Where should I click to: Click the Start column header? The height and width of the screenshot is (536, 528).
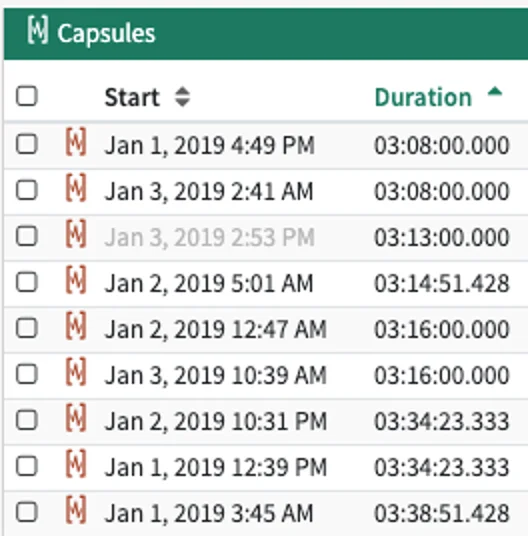[x=132, y=97]
